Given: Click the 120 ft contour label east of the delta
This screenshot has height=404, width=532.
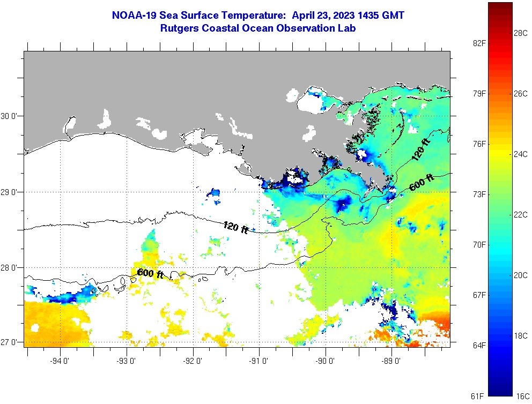Looking at the screenshot, I should pyautogui.click(x=420, y=149).
